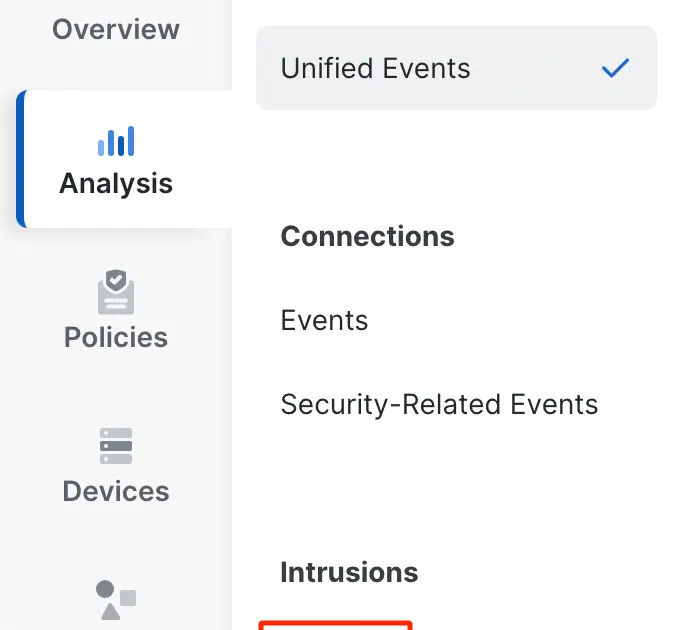The width and height of the screenshot is (682, 630).
Task: Click the Policies clipboard shield icon
Action: pos(116,292)
